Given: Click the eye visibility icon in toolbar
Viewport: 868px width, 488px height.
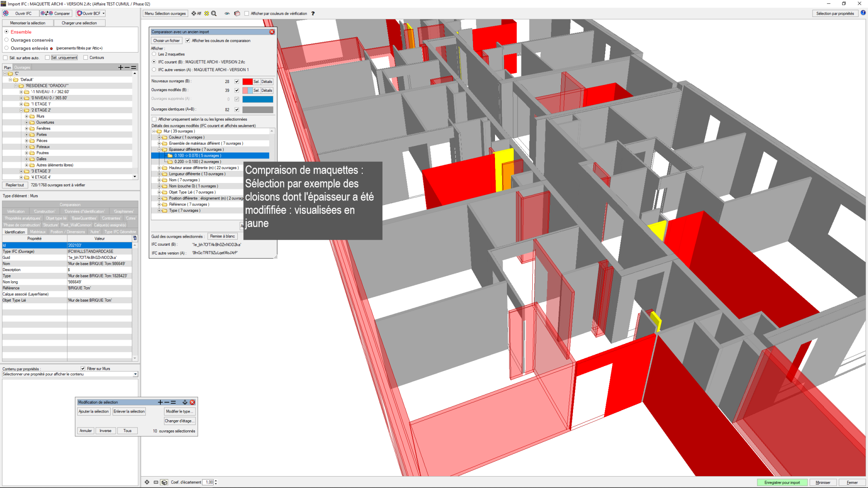Looking at the screenshot, I should point(227,14).
